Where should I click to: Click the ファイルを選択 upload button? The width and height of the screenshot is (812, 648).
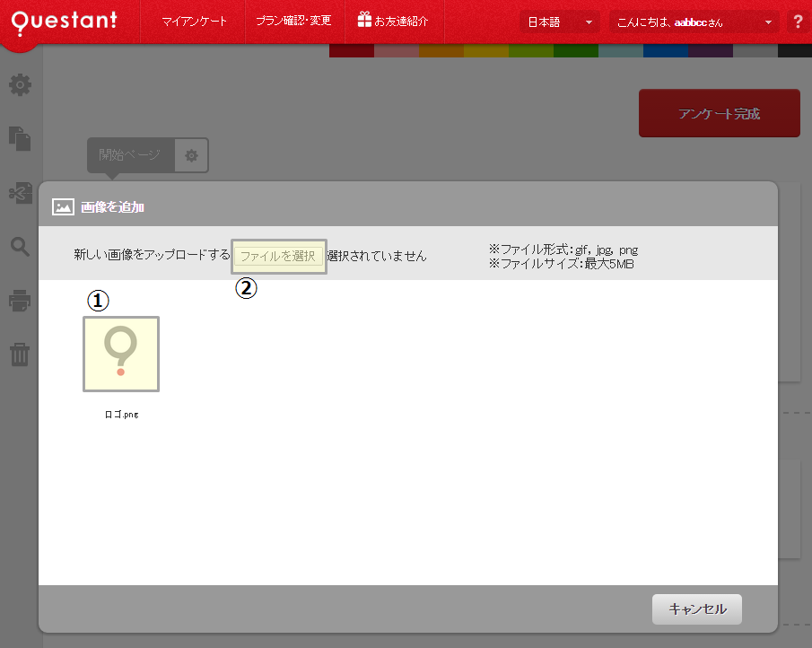[279, 257]
